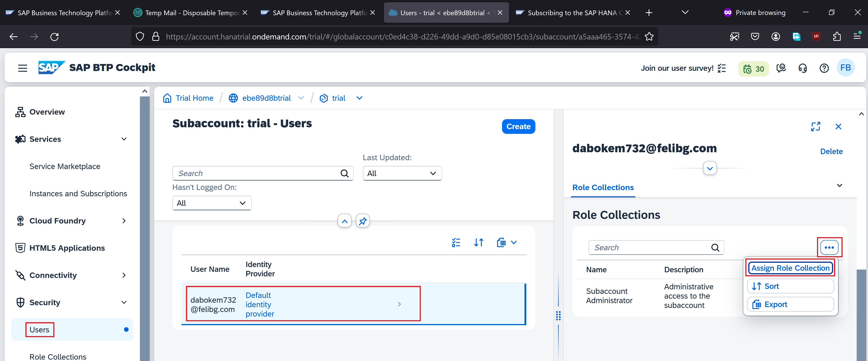Open the user survey checklist icon
This screenshot has height=361, width=868.
pyautogui.click(x=722, y=69)
